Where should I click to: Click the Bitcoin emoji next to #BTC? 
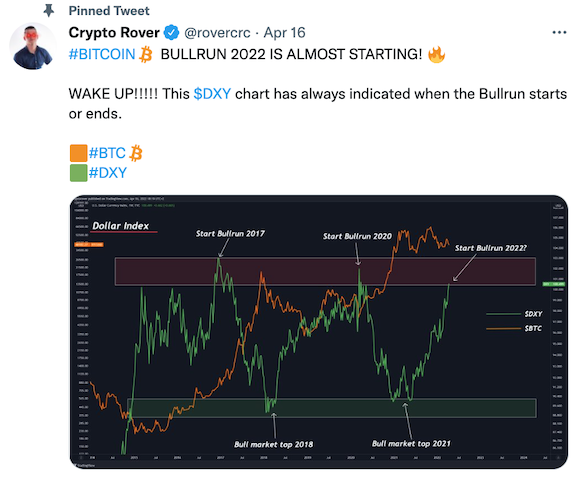click(136, 153)
